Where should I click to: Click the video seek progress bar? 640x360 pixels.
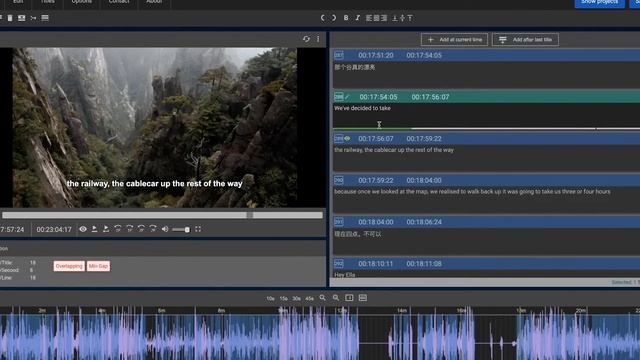[162, 215]
